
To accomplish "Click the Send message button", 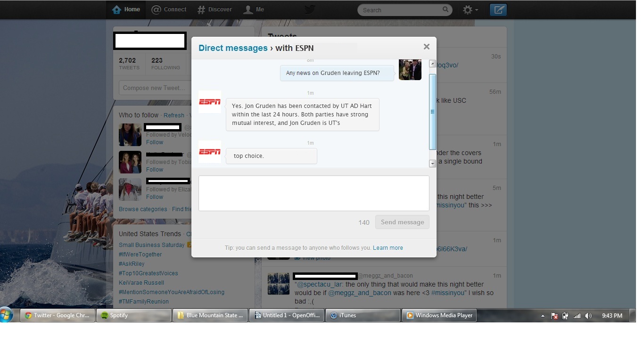I will (402, 222).
